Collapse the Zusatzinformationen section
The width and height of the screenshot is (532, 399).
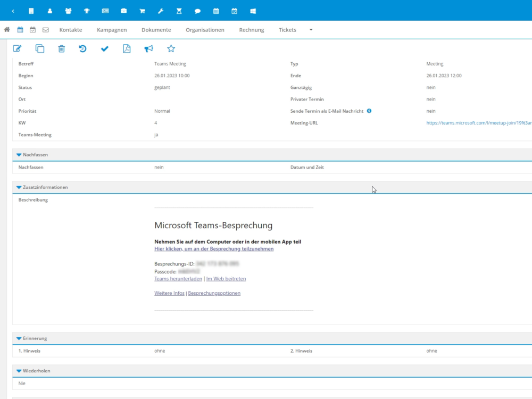(19, 188)
